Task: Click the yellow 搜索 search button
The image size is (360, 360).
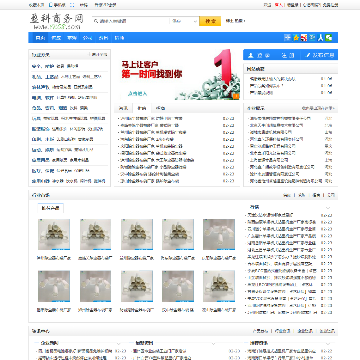Action: click(x=210, y=21)
